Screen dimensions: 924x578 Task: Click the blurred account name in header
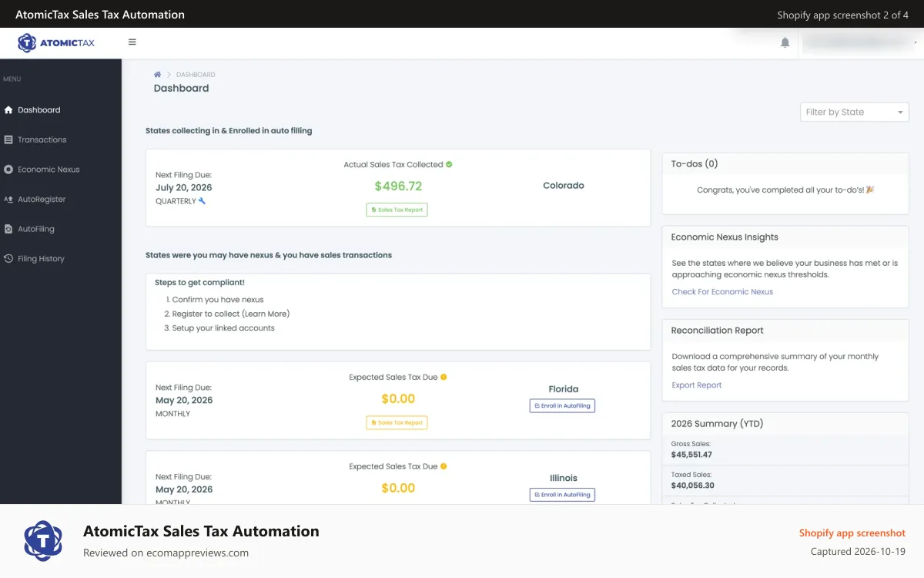click(x=856, y=43)
